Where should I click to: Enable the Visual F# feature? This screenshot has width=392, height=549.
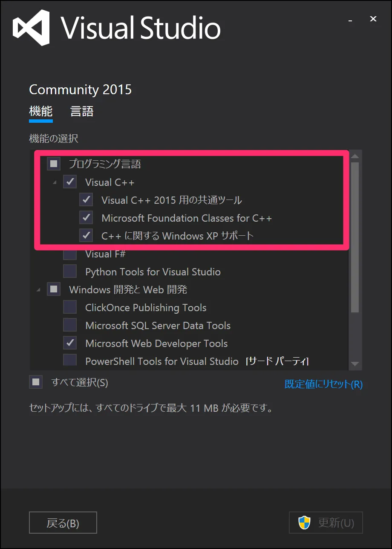70,253
